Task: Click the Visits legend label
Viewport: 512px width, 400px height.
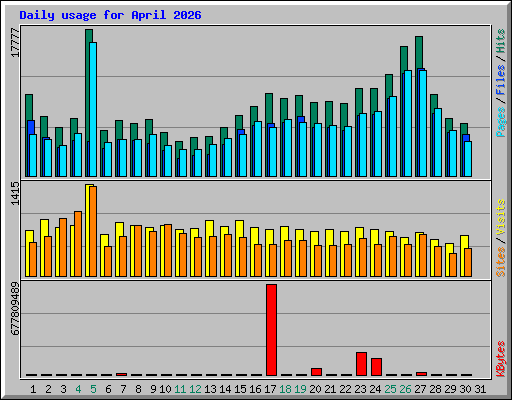Action: coord(501,218)
